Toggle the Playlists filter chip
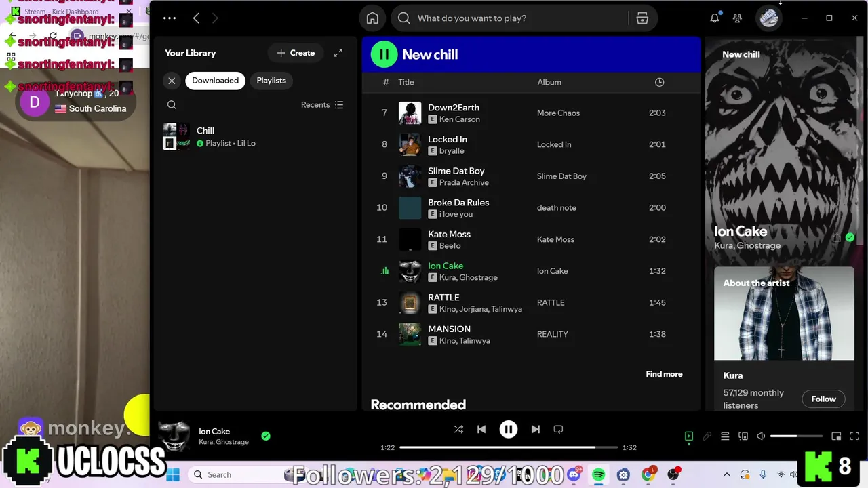This screenshot has width=868, height=488. (x=271, y=81)
